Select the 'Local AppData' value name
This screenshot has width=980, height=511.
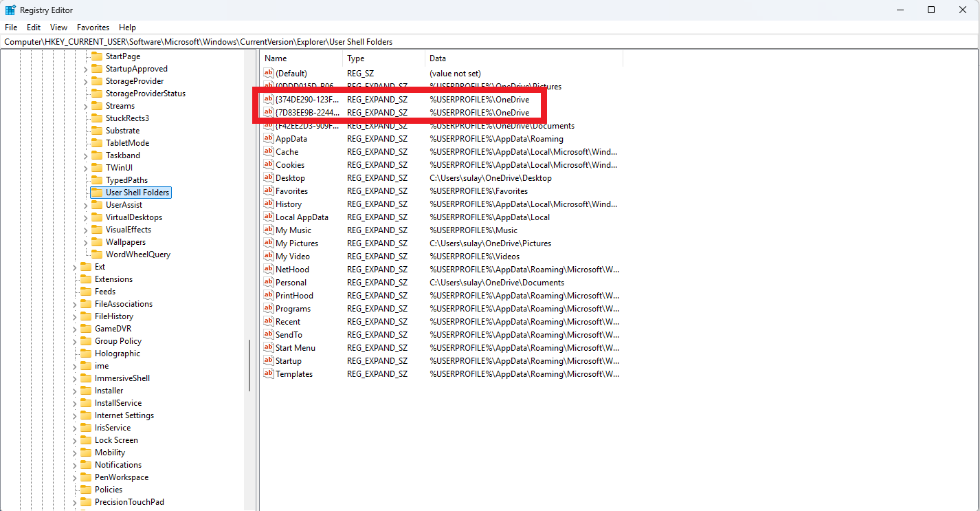tap(302, 217)
